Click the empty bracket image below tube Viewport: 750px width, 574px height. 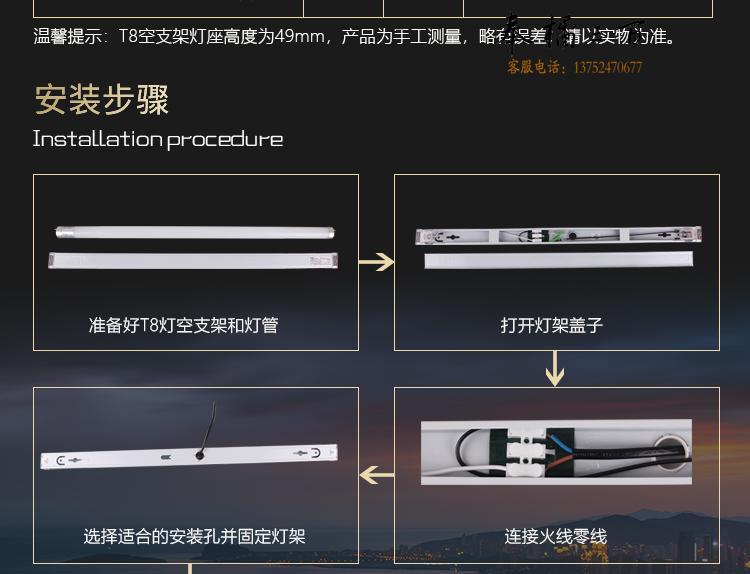pyautogui.click(x=193, y=261)
